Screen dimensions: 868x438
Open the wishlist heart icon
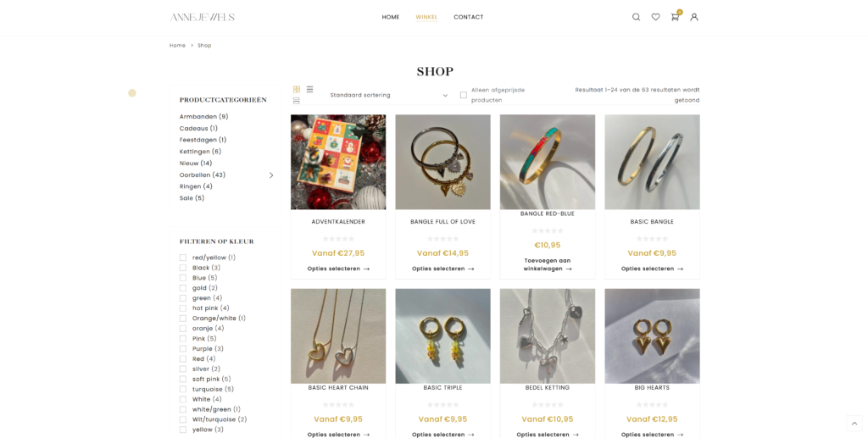[655, 17]
